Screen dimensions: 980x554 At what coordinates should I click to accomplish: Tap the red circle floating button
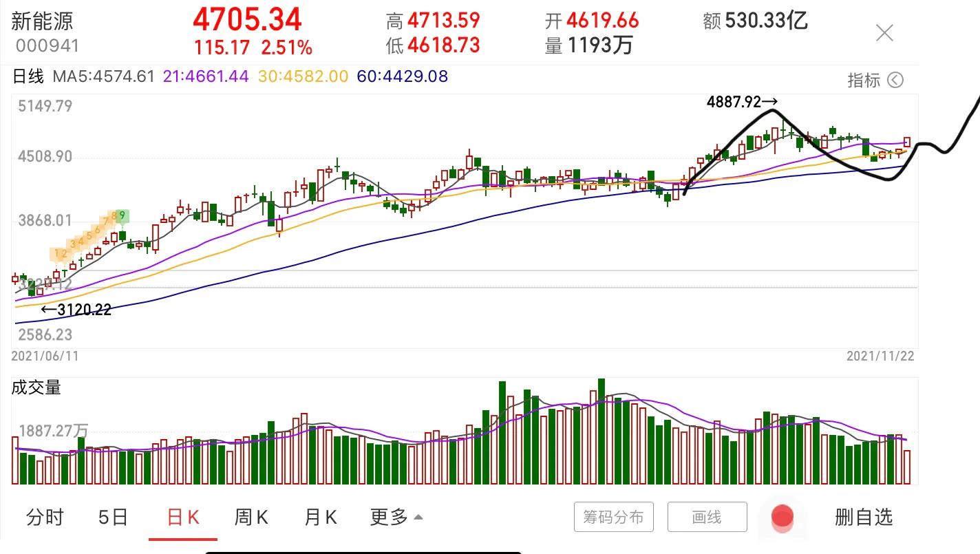(x=782, y=517)
